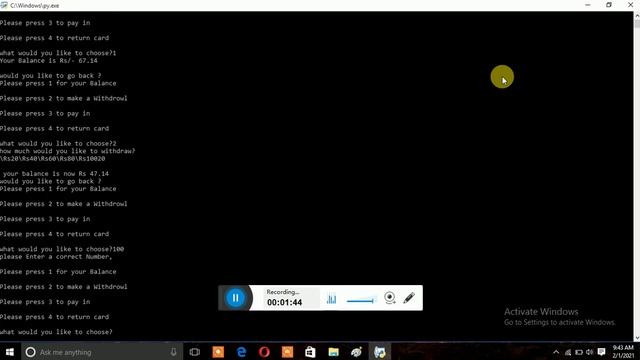The width and height of the screenshot is (640, 360).
Task: Check the battery tray icon
Action: (x=579, y=352)
